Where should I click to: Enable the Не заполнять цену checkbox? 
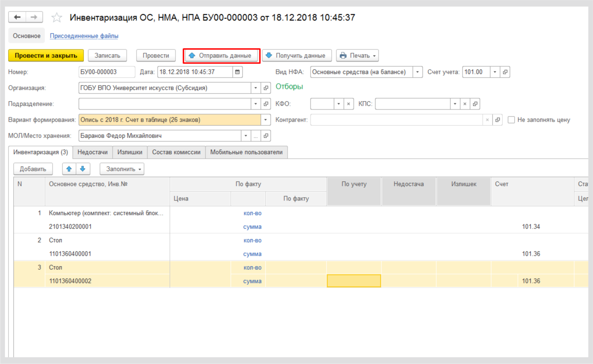(x=511, y=120)
